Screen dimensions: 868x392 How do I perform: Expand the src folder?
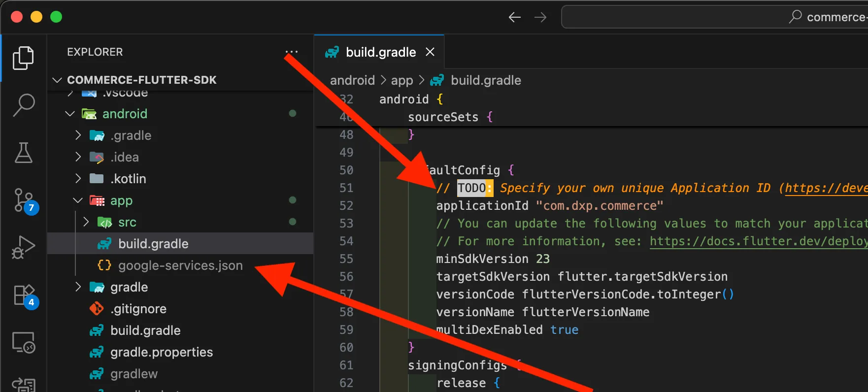[86, 222]
